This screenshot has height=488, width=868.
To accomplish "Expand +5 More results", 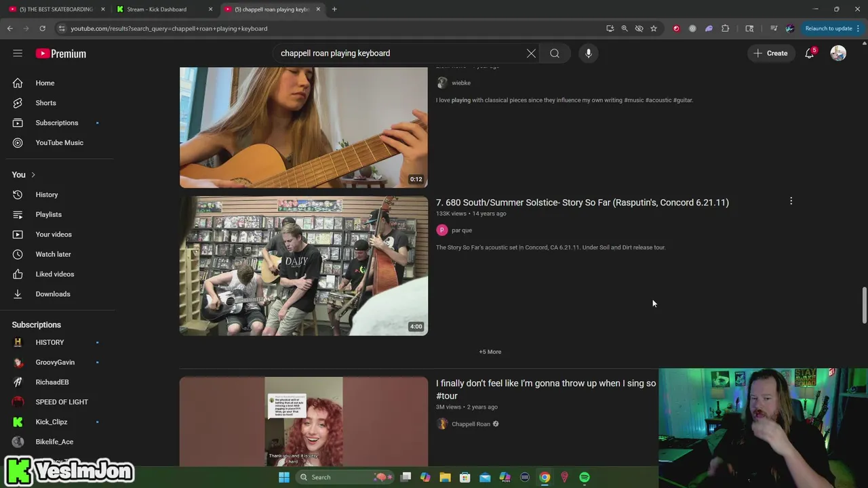I will click(x=490, y=352).
